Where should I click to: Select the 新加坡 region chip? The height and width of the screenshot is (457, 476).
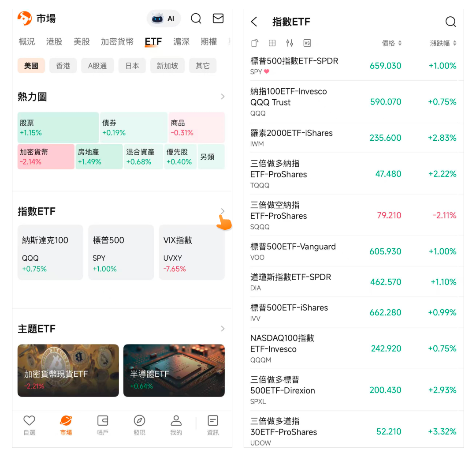tap(167, 66)
